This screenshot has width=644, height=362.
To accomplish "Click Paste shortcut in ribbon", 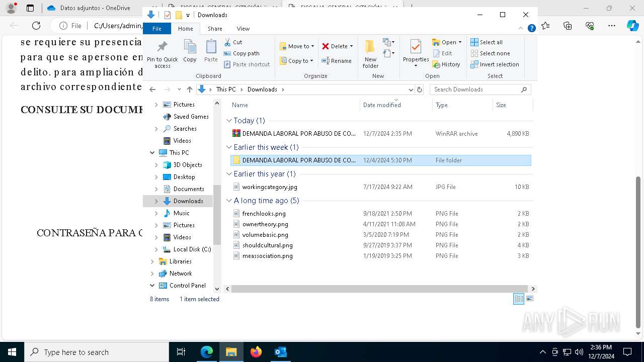I will [247, 64].
